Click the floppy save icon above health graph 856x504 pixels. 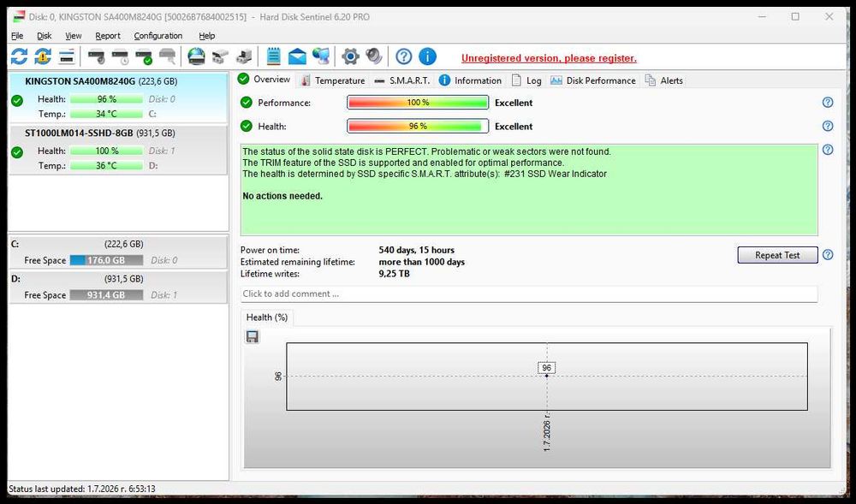[253, 336]
